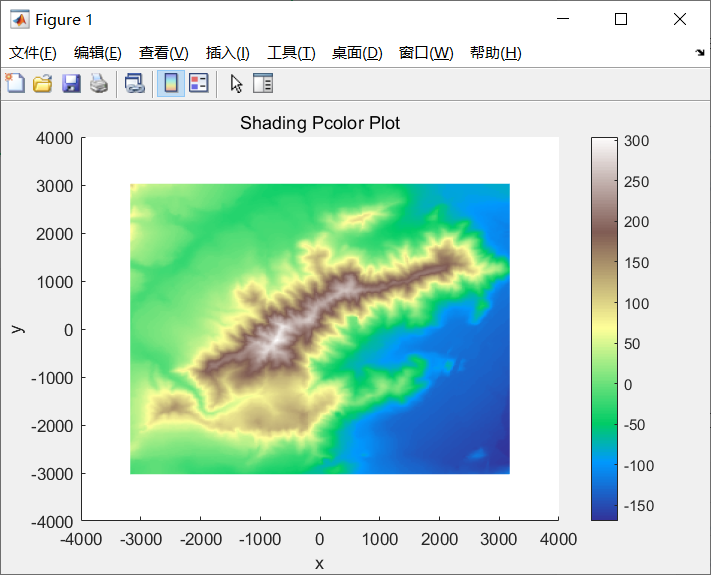Open the 查看(V) menu

pos(163,53)
